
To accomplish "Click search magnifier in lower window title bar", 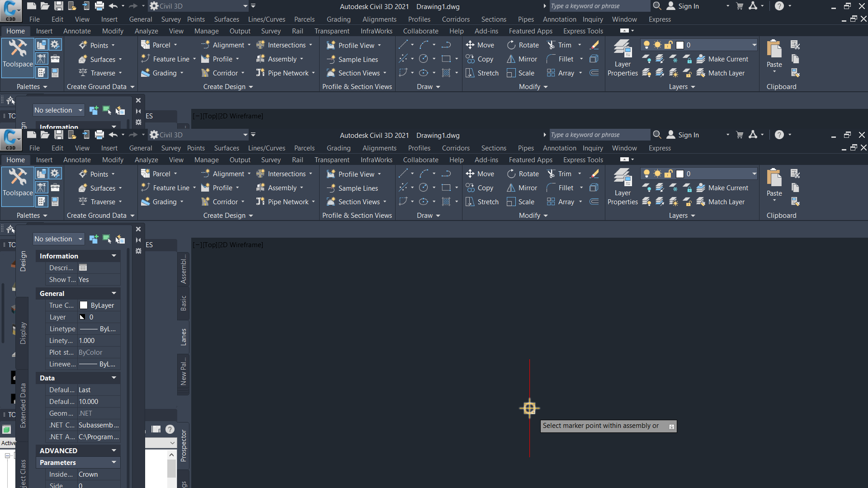I will point(657,135).
